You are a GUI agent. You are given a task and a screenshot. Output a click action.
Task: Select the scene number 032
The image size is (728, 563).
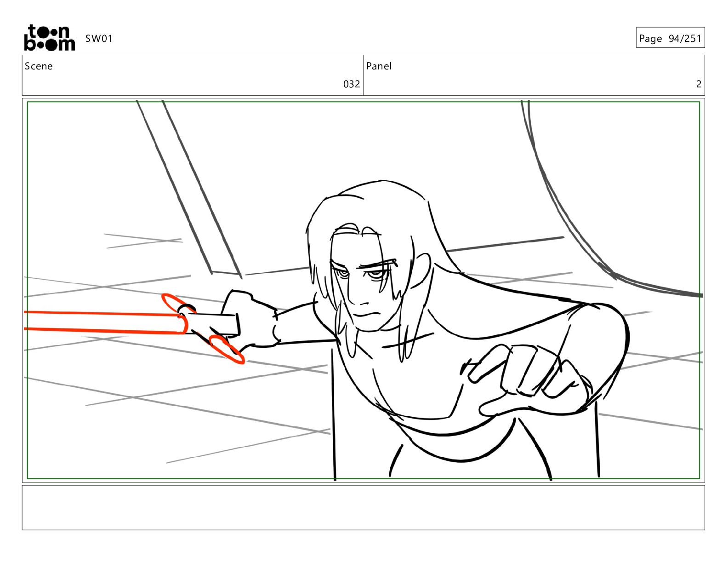tap(352, 84)
